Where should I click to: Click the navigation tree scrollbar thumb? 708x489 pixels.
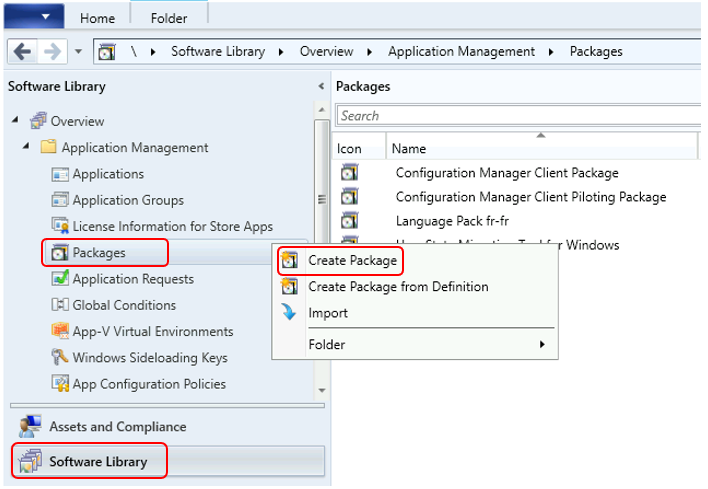pyautogui.click(x=321, y=199)
